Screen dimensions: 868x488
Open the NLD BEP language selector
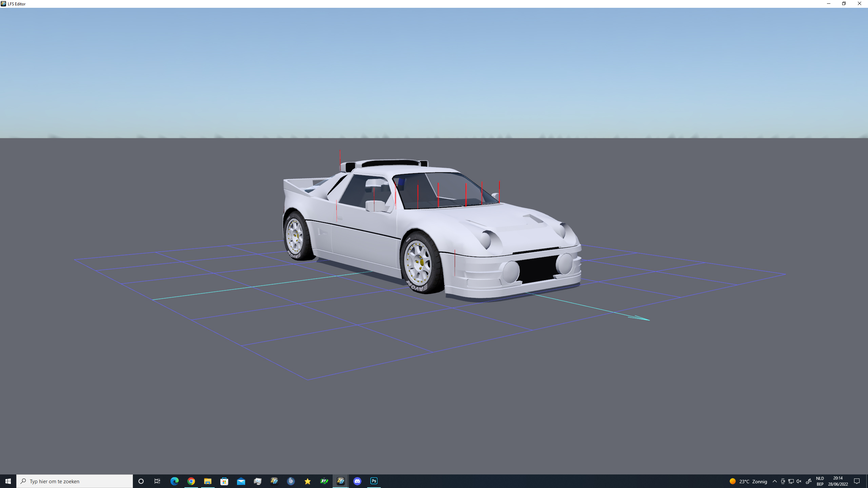(x=820, y=481)
